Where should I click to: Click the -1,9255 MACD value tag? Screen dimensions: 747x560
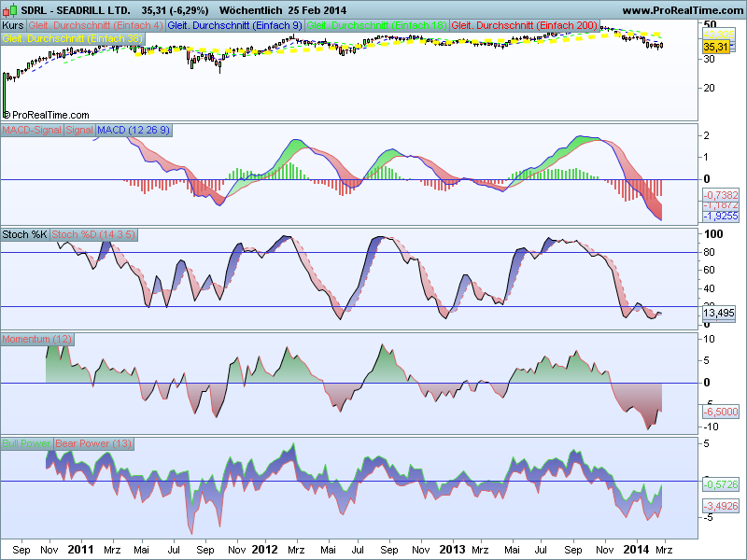(721, 216)
